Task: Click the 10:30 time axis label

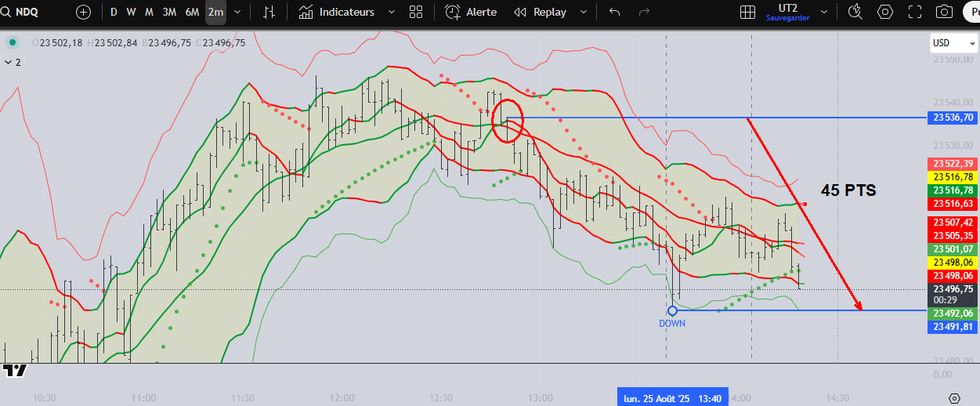Action: pos(45,398)
